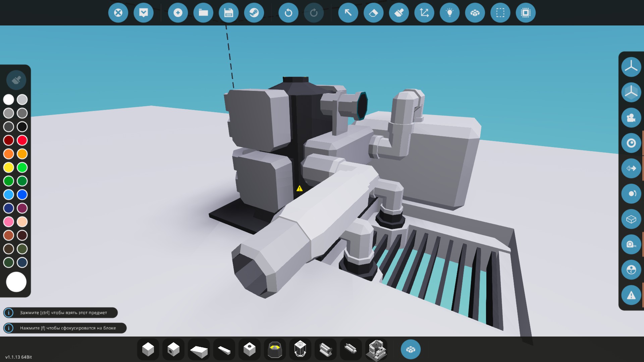Toggle the camera view button on right
Screen dimensions: 644x362
631,118
